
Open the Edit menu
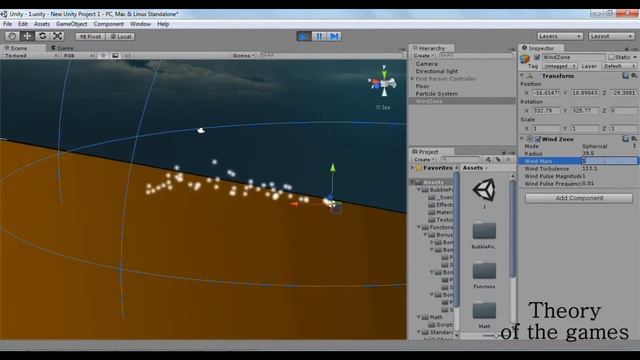(x=23, y=24)
